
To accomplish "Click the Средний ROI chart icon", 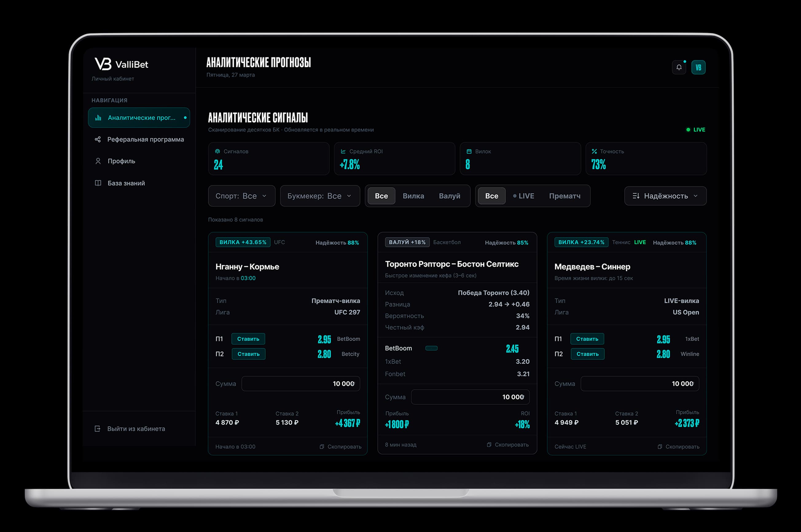I will [343, 151].
